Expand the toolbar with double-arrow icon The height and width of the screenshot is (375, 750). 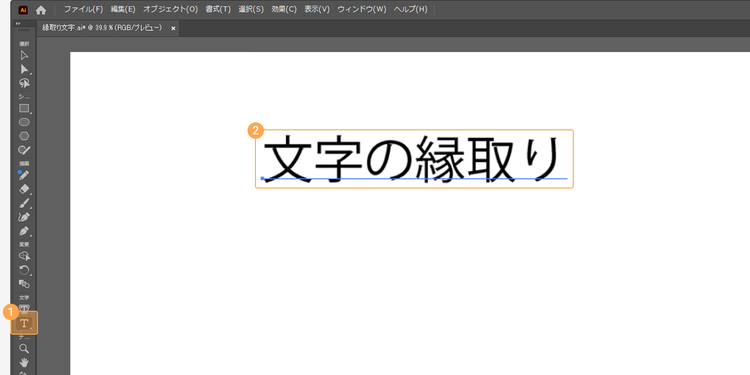18,23
